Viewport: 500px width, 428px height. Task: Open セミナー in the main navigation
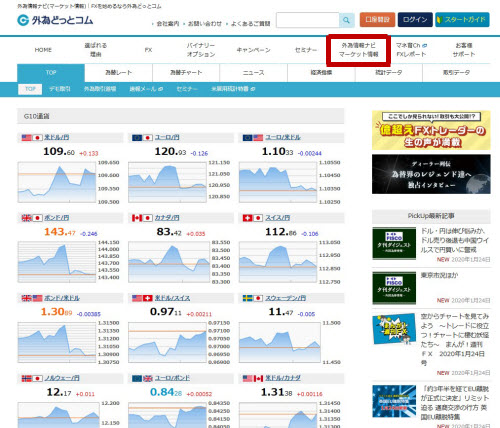tap(306, 50)
